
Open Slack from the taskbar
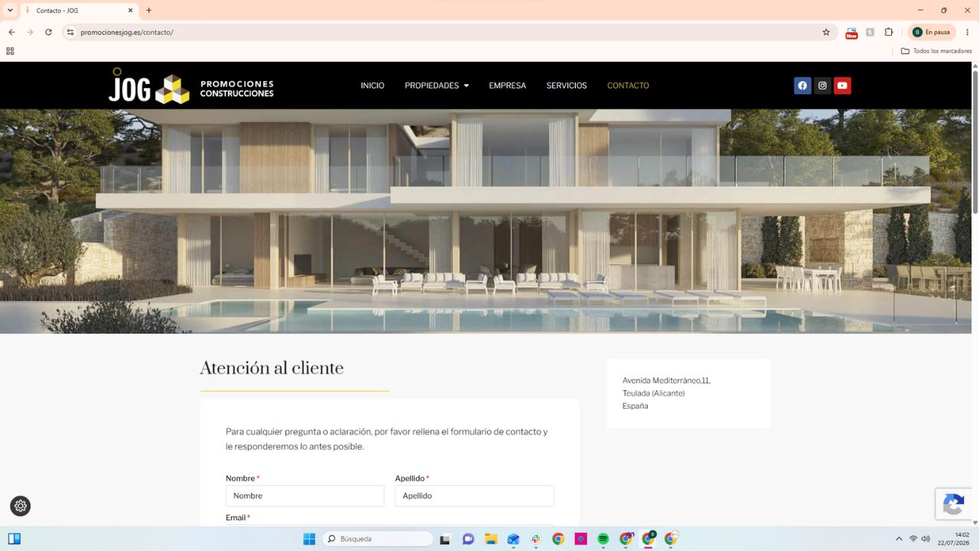(536, 539)
